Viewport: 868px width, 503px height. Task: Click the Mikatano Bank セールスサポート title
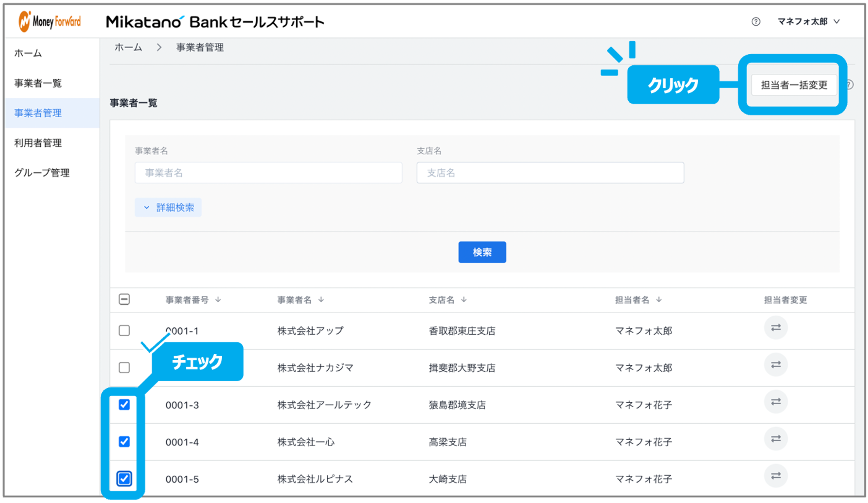point(215,22)
